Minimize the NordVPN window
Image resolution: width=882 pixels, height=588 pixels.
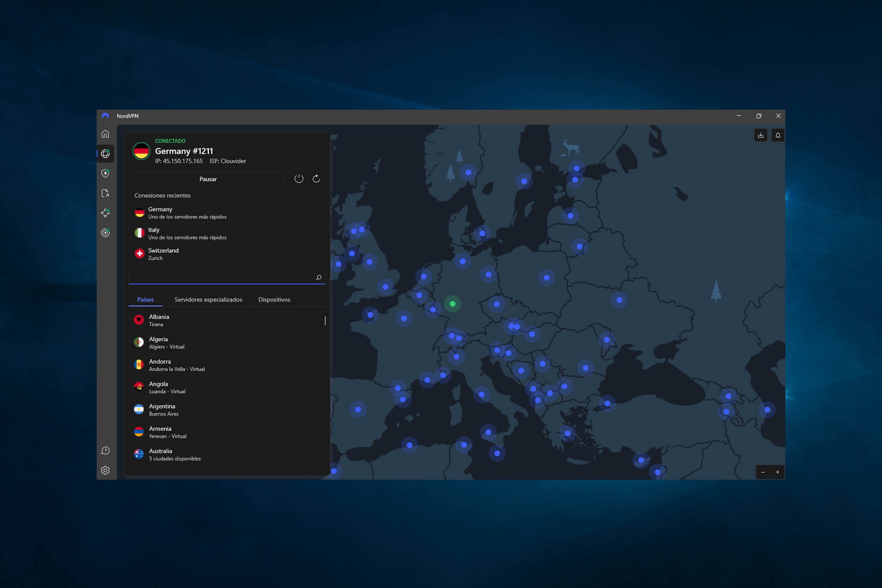click(739, 116)
